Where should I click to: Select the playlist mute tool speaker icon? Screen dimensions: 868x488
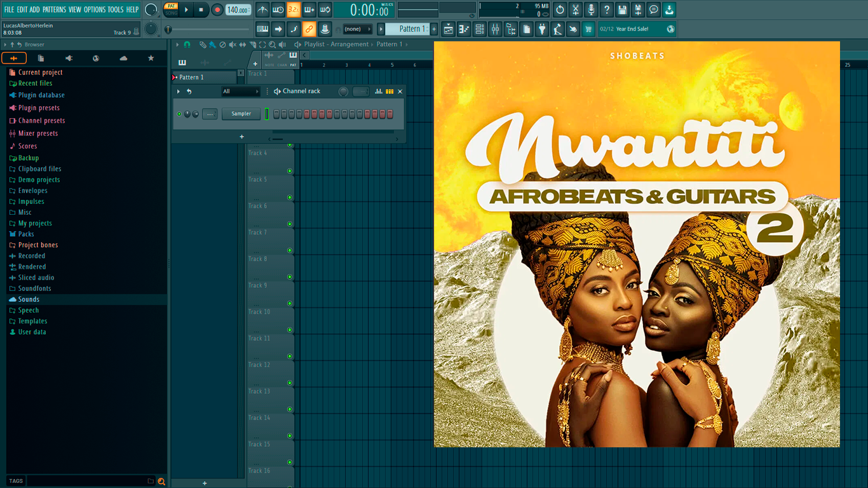pyautogui.click(x=233, y=44)
